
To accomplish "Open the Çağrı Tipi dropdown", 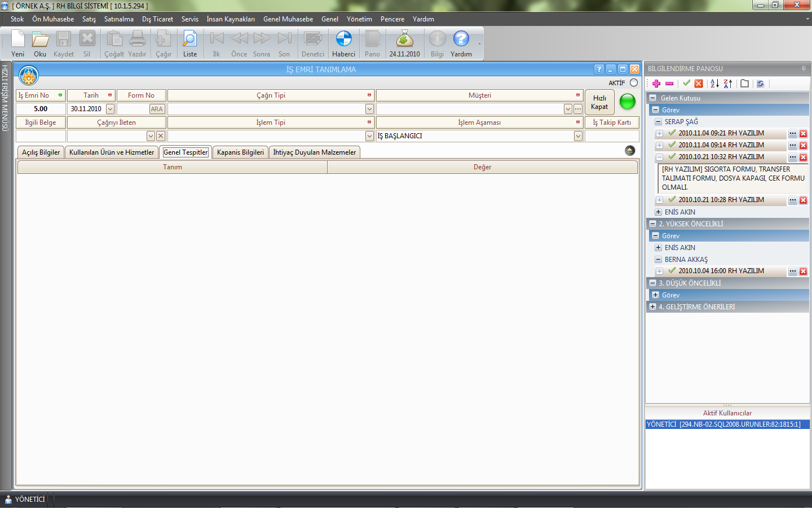I will pyautogui.click(x=369, y=109).
